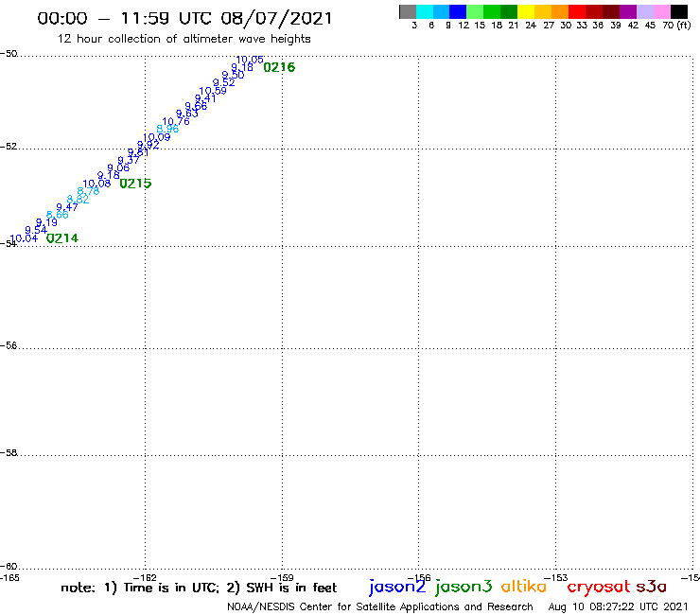
Task: Click the longitude axis label -159
Action: point(282,578)
